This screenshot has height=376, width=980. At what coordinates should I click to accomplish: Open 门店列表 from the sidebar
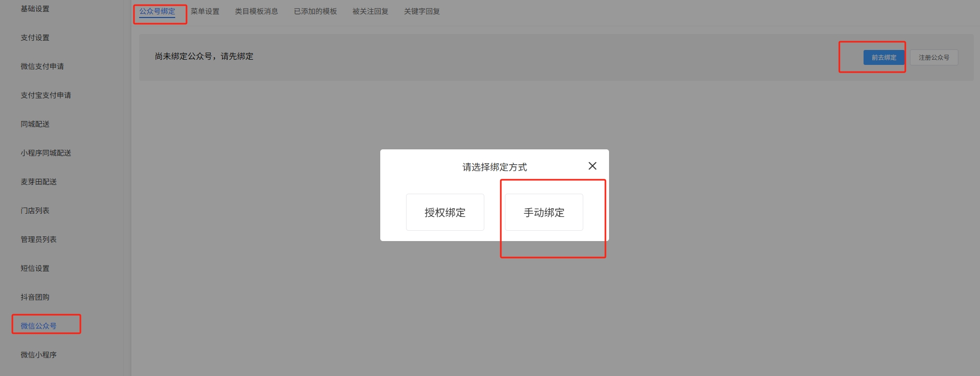click(x=35, y=211)
